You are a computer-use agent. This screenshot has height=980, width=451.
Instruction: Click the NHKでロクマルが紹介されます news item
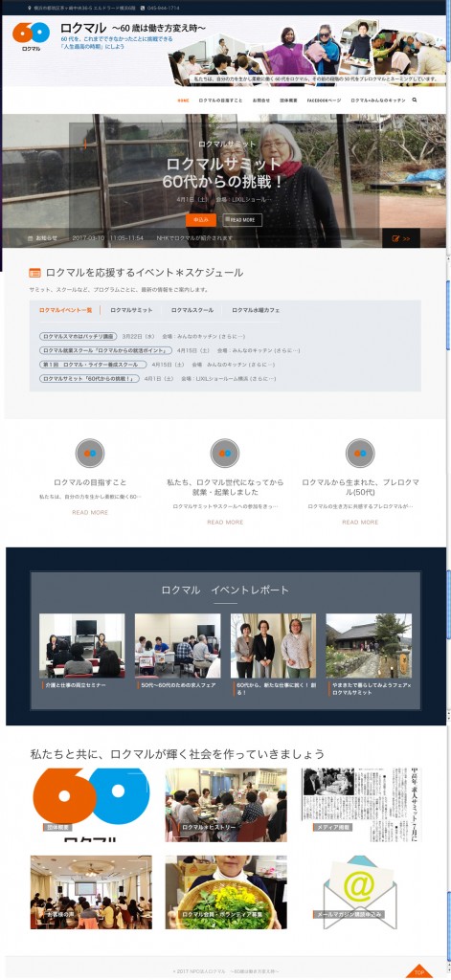click(194, 238)
